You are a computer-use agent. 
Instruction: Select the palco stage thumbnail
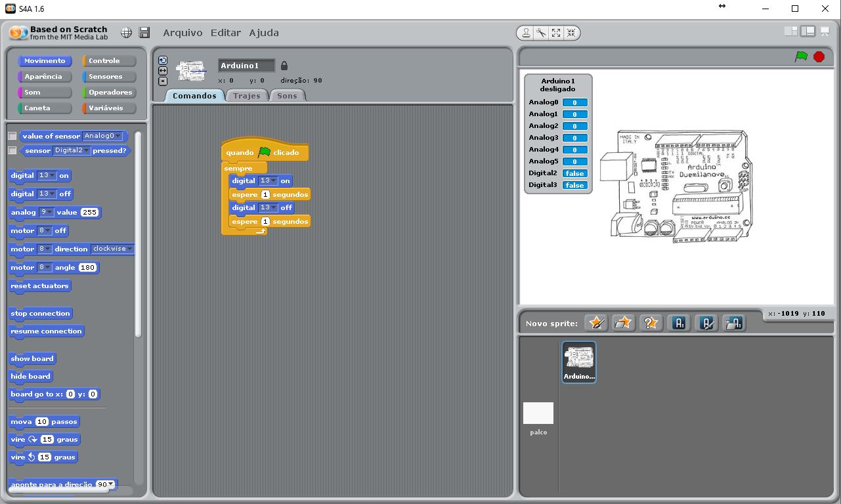(538, 412)
